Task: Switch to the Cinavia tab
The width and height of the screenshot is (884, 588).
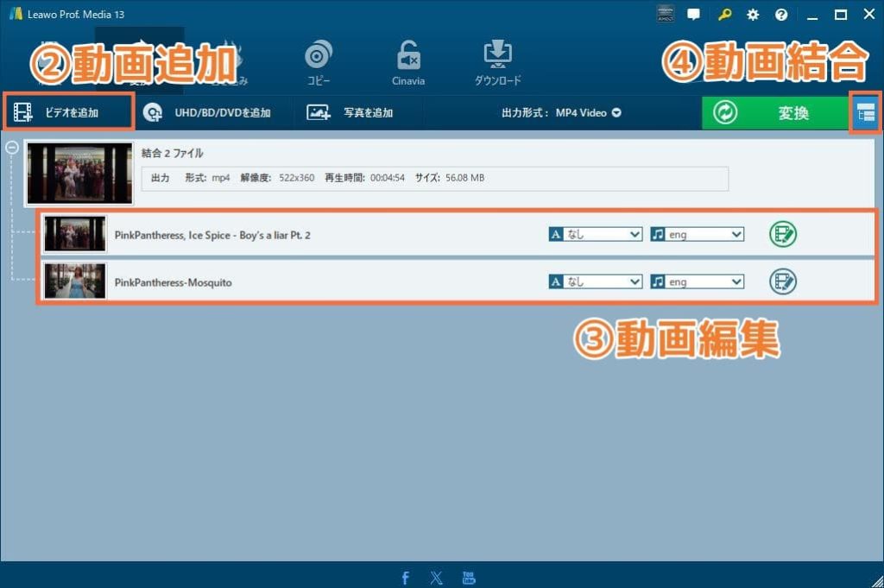Action: point(408,65)
